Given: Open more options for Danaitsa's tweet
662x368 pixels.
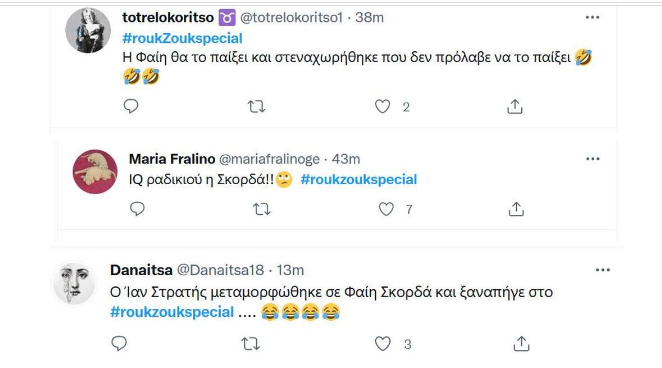Looking at the screenshot, I should coord(603,270).
